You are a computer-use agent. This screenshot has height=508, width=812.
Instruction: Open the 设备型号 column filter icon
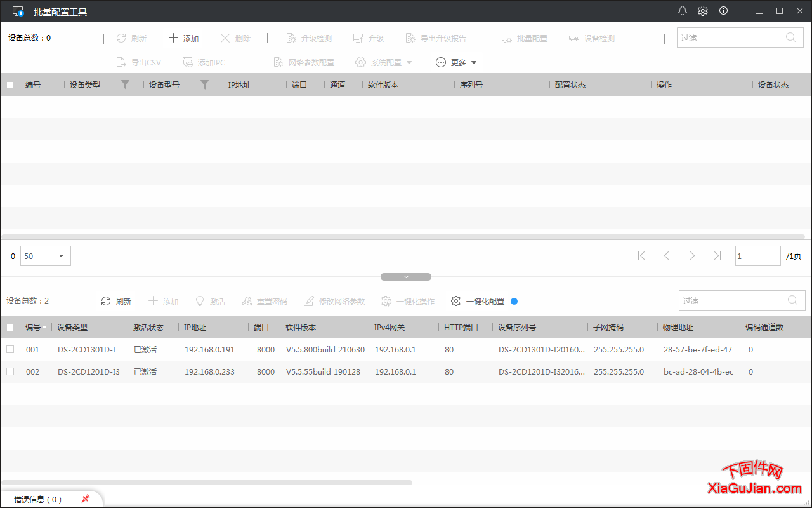[x=204, y=84]
